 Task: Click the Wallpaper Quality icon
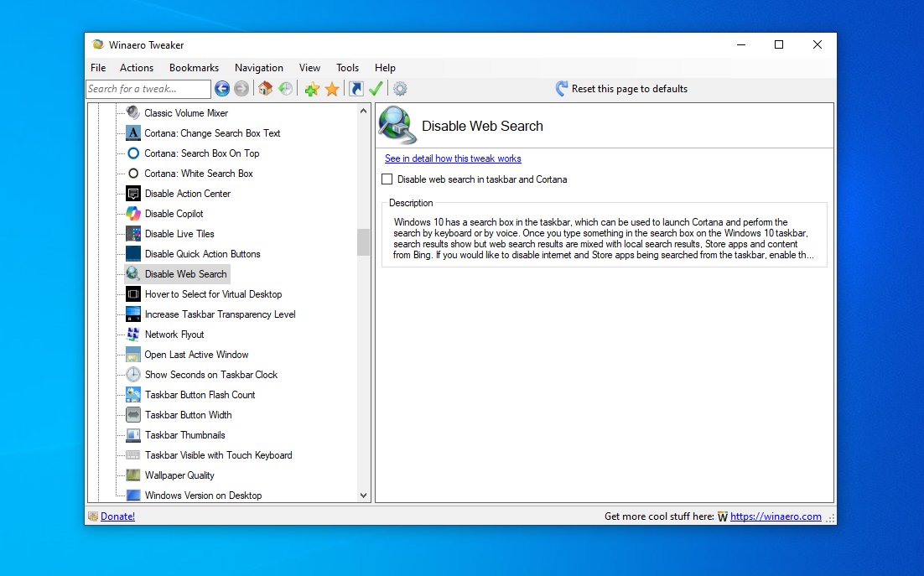click(133, 475)
